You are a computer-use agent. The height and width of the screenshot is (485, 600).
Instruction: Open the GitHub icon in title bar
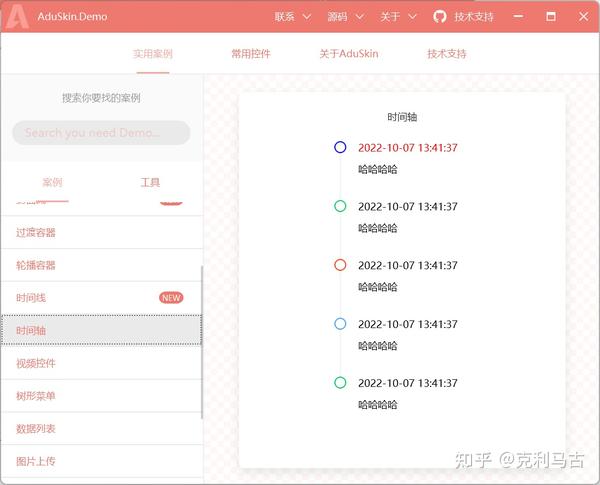[x=439, y=16]
